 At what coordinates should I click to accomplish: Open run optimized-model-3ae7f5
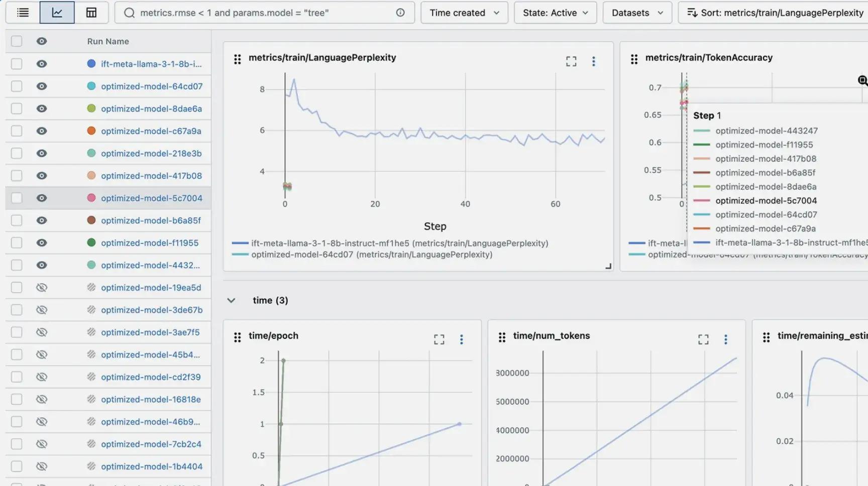150,332
